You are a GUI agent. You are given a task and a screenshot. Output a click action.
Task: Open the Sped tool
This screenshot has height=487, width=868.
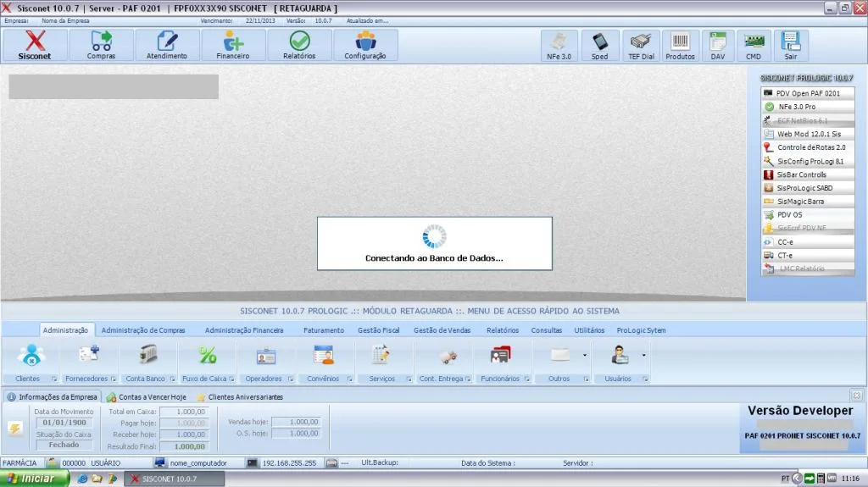click(599, 46)
